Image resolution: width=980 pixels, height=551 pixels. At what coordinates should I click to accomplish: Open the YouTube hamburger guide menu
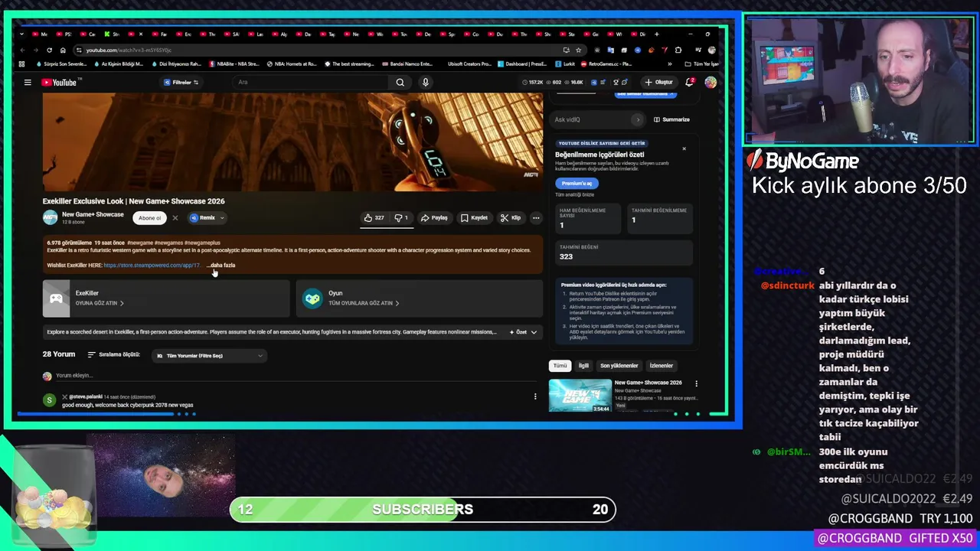(28, 82)
